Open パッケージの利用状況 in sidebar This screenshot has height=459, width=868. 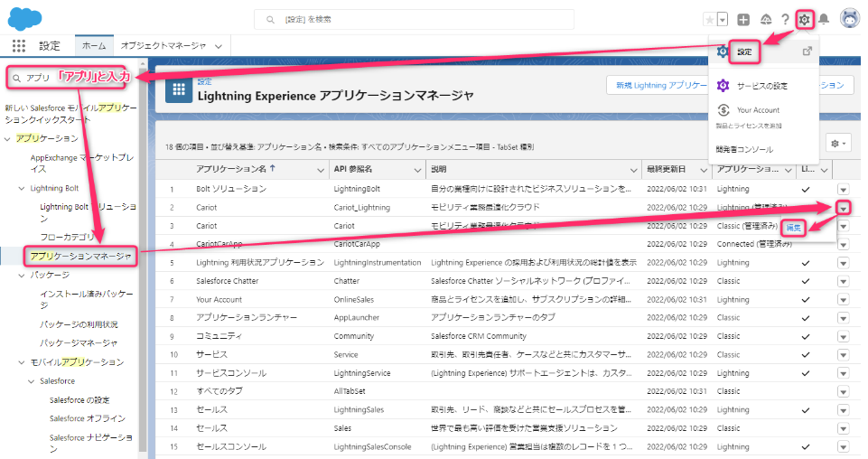[79, 324]
